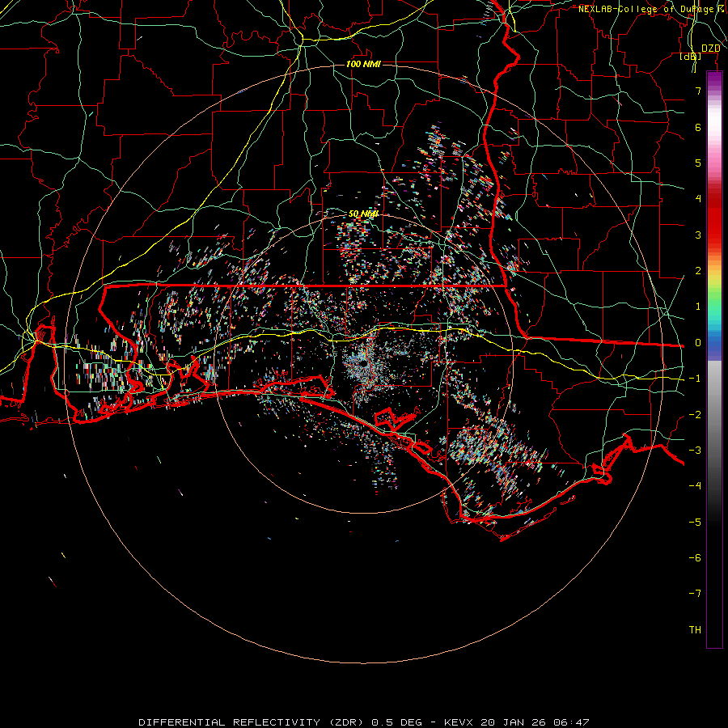Select the 6 dB scale value
Viewport: 728px width, 728px height.
pos(698,127)
